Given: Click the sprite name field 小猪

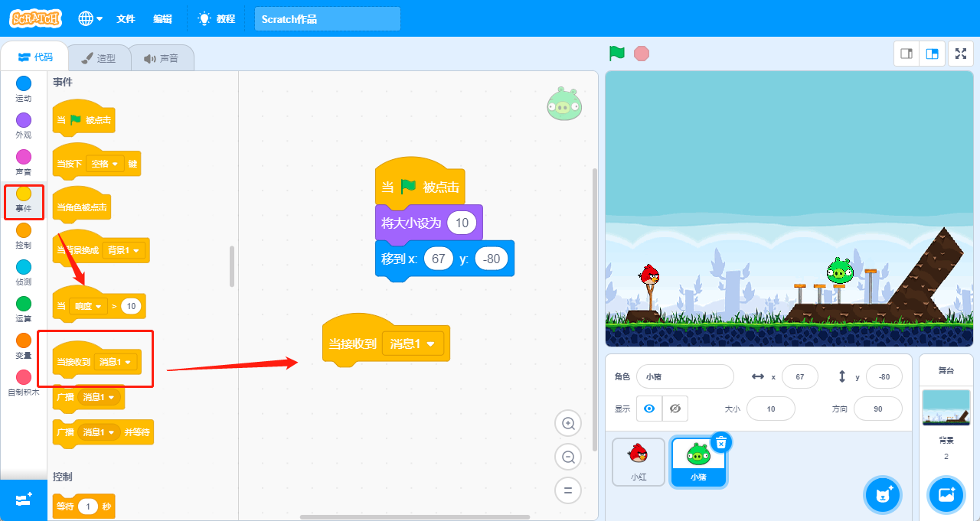Looking at the screenshot, I should pyautogui.click(x=685, y=376).
